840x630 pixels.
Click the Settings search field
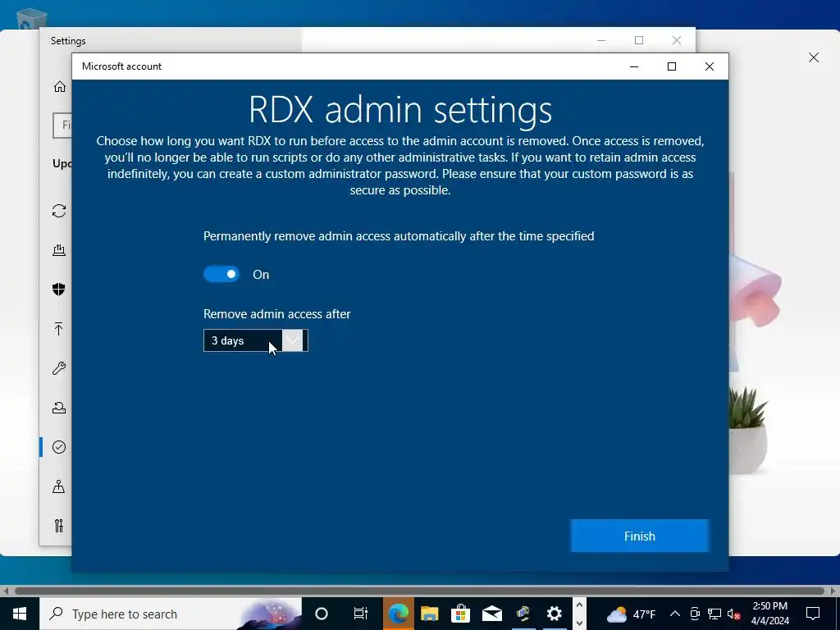pyautogui.click(x=62, y=125)
